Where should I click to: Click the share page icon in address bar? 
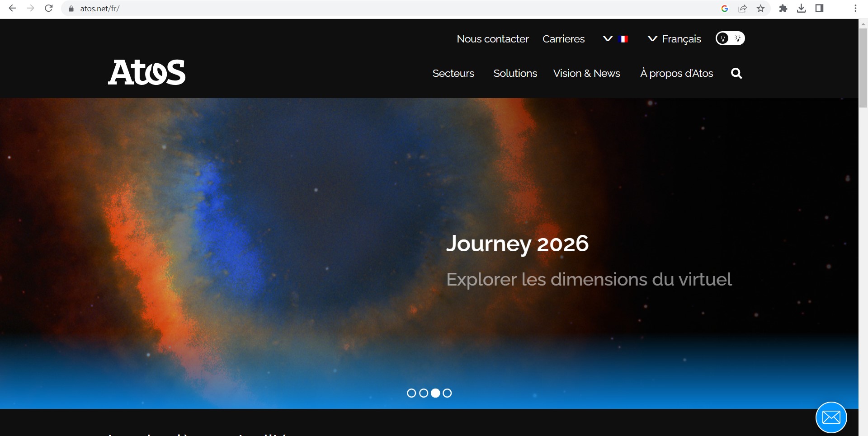pos(742,9)
